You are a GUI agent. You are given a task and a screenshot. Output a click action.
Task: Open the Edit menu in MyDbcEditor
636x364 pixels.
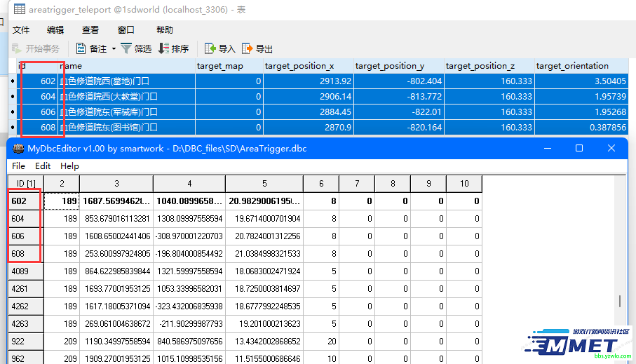[43, 166]
